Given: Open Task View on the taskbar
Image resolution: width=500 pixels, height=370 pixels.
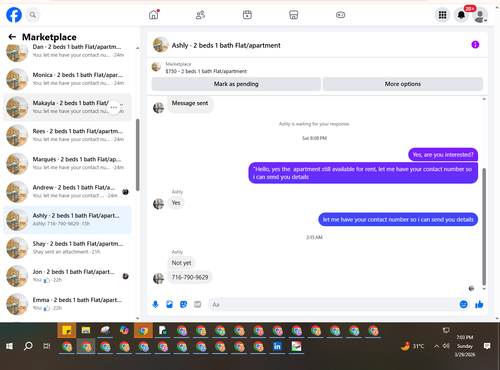Looking at the screenshot, I should pyautogui.click(x=47, y=346).
